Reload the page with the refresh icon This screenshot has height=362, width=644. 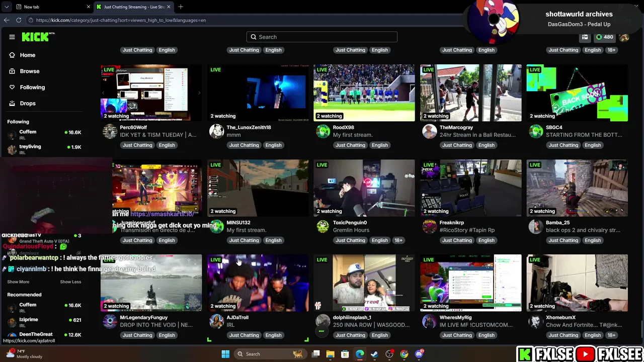pyautogui.click(x=19, y=20)
